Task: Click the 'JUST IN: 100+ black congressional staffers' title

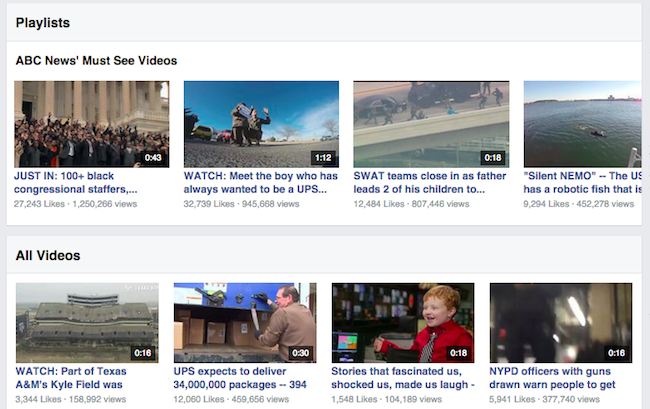Action: click(76, 181)
